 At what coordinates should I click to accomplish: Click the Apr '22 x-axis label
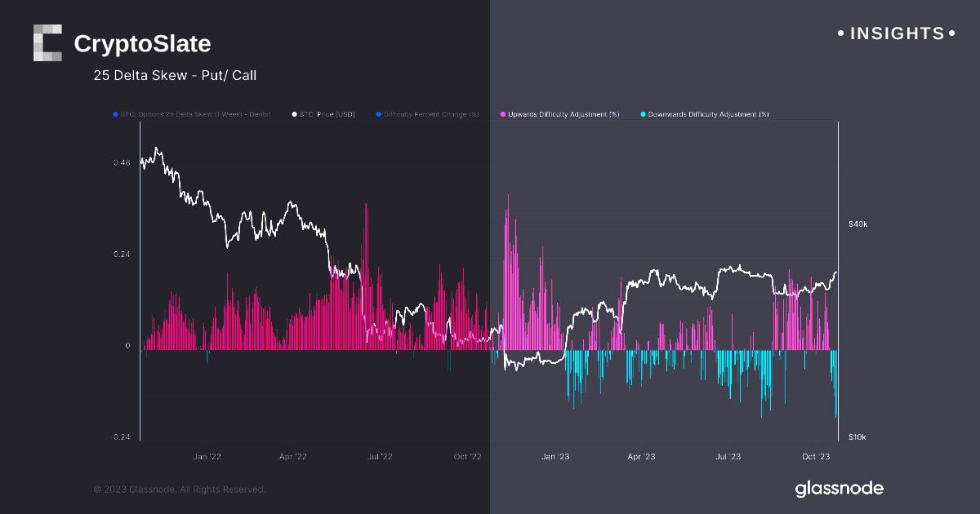[x=292, y=457]
